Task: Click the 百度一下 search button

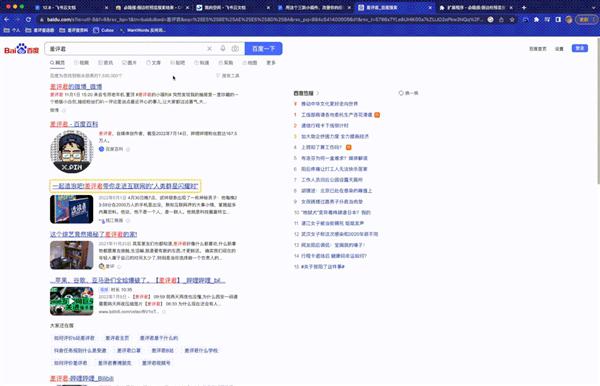Action: coord(264,49)
